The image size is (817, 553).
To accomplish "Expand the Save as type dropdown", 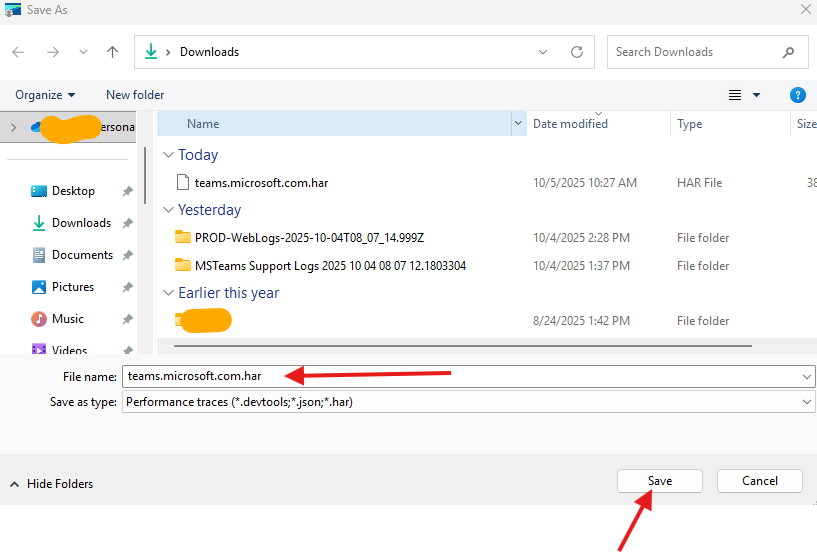I will point(807,402).
